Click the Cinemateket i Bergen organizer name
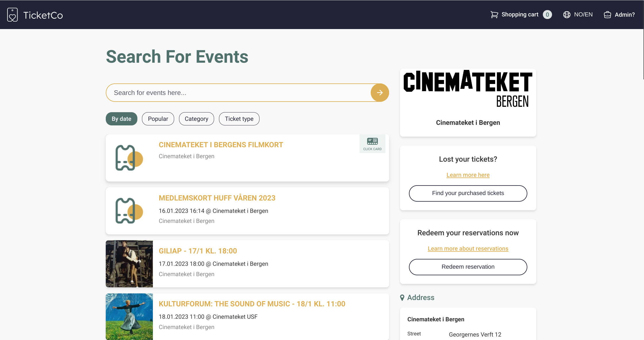This screenshot has height=340, width=644. [468, 123]
